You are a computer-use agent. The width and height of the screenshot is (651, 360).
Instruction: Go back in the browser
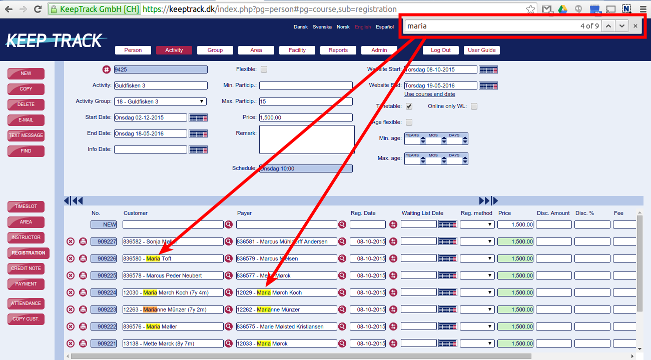(8, 9)
